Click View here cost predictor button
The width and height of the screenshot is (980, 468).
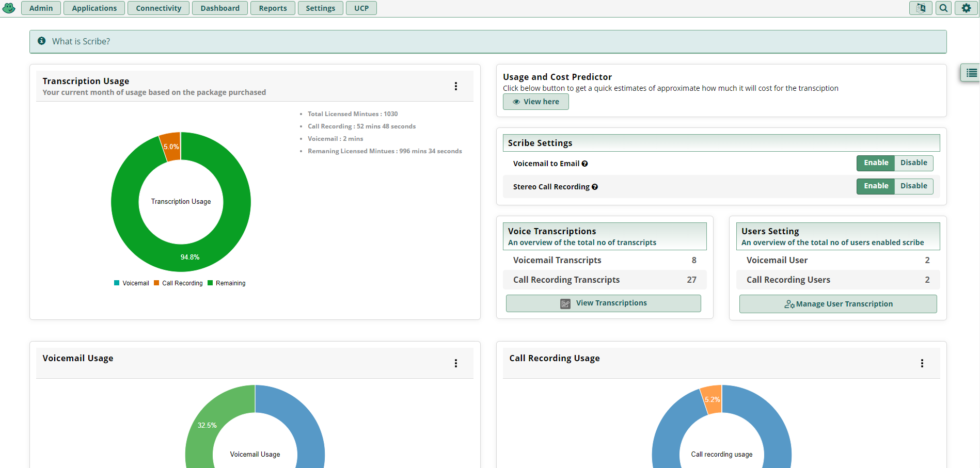(535, 102)
